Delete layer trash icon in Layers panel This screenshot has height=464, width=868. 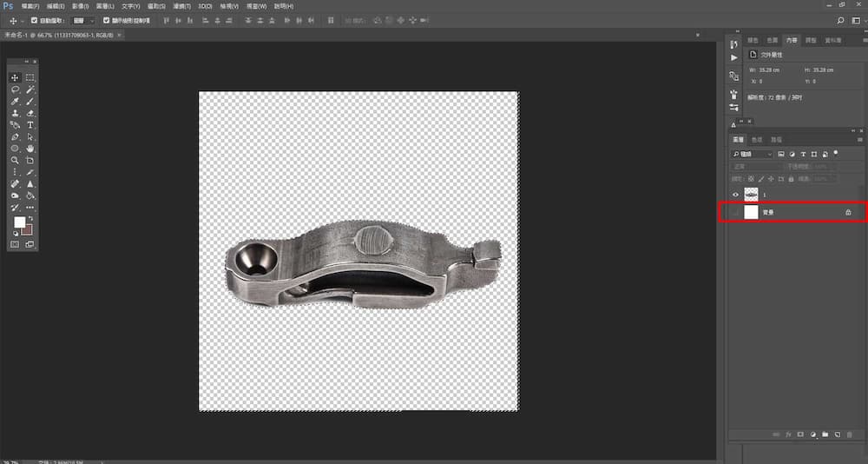pos(850,435)
